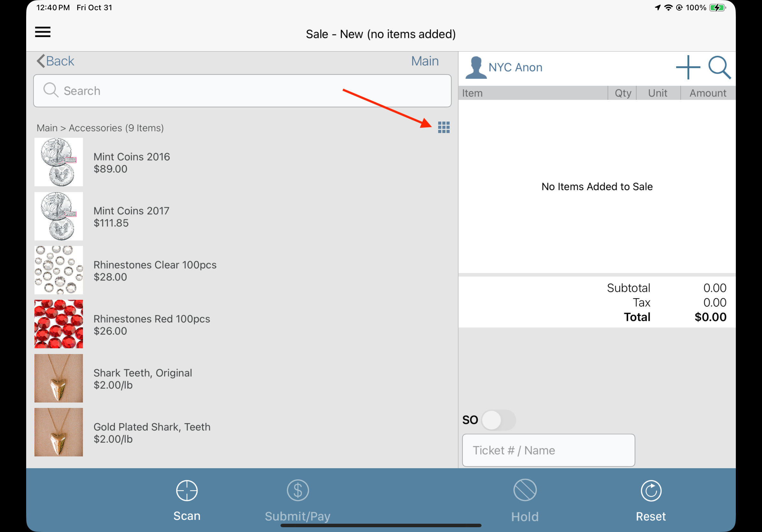Tap the Scan barcode icon
The width and height of the screenshot is (762, 532).
point(187,491)
